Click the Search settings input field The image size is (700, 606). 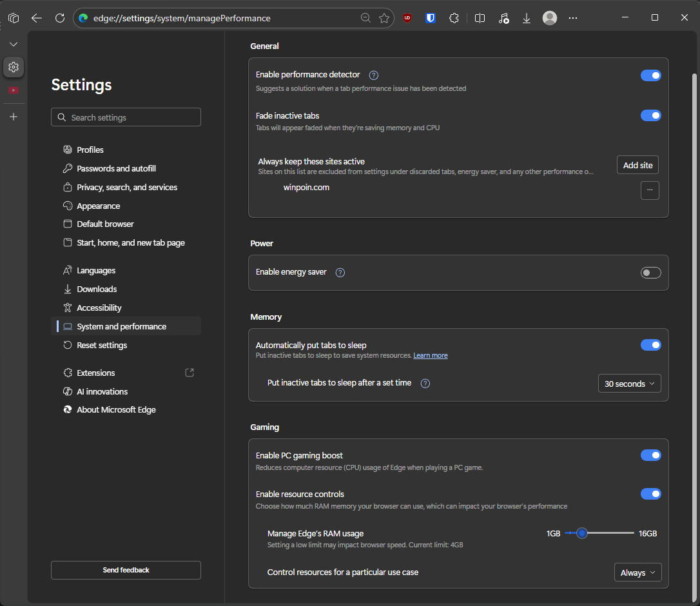pyautogui.click(x=126, y=117)
